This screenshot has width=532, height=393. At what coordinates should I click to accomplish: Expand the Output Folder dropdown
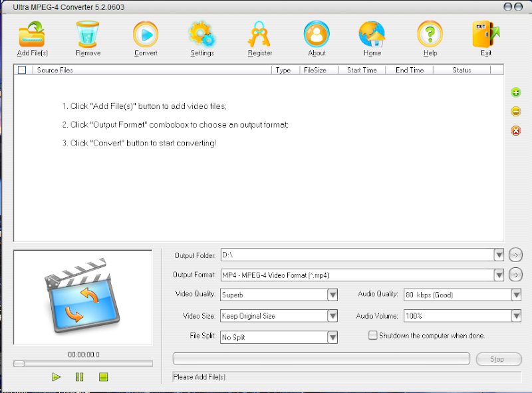point(499,255)
